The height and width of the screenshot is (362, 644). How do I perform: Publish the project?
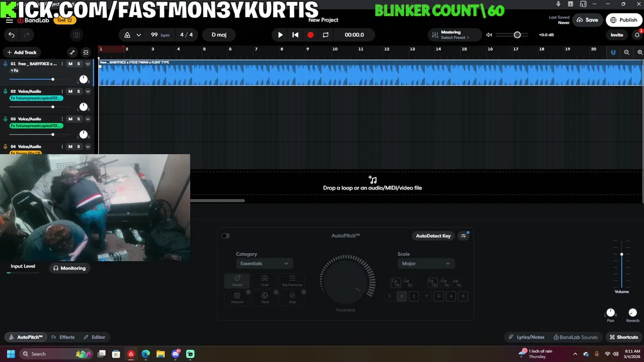624,20
